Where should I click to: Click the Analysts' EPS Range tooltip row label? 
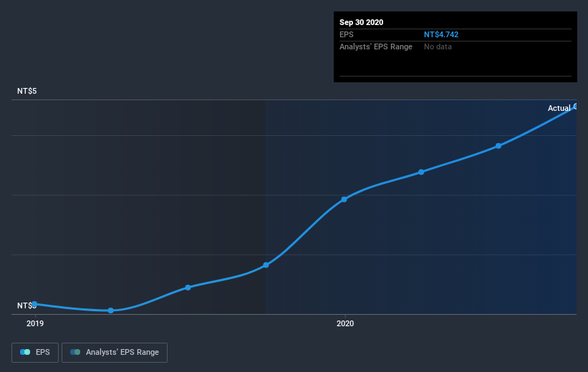pos(376,46)
